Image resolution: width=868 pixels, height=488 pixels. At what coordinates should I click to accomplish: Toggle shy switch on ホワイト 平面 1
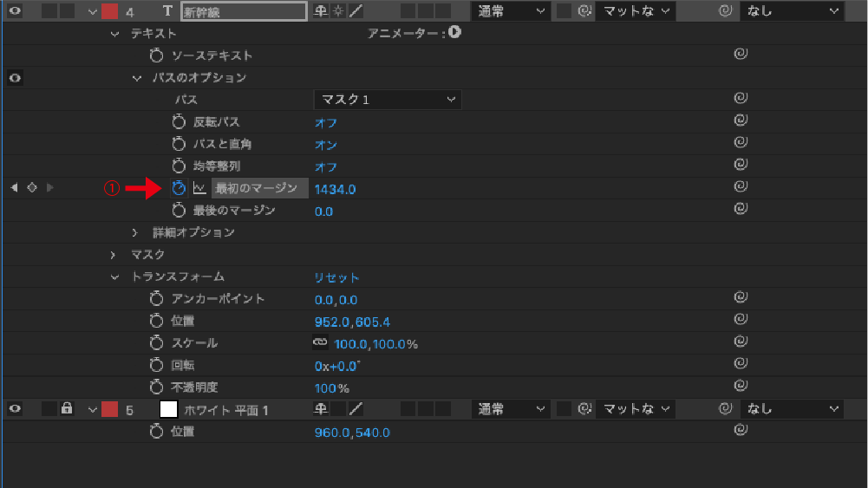320,409
